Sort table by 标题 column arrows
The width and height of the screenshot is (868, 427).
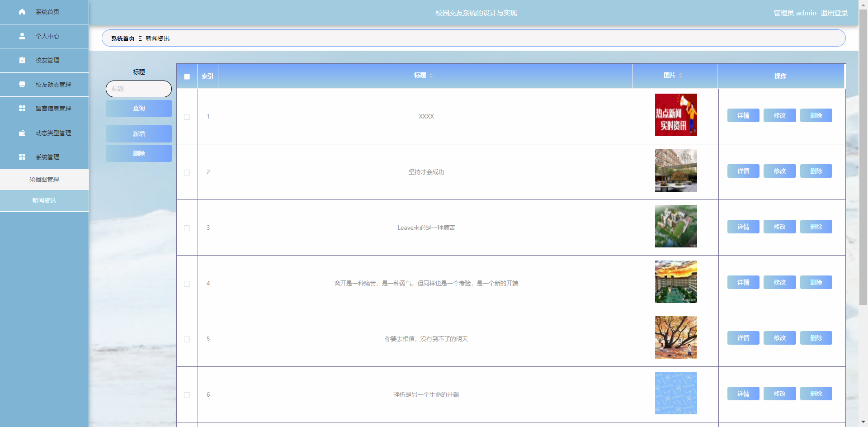click(431, 76)
